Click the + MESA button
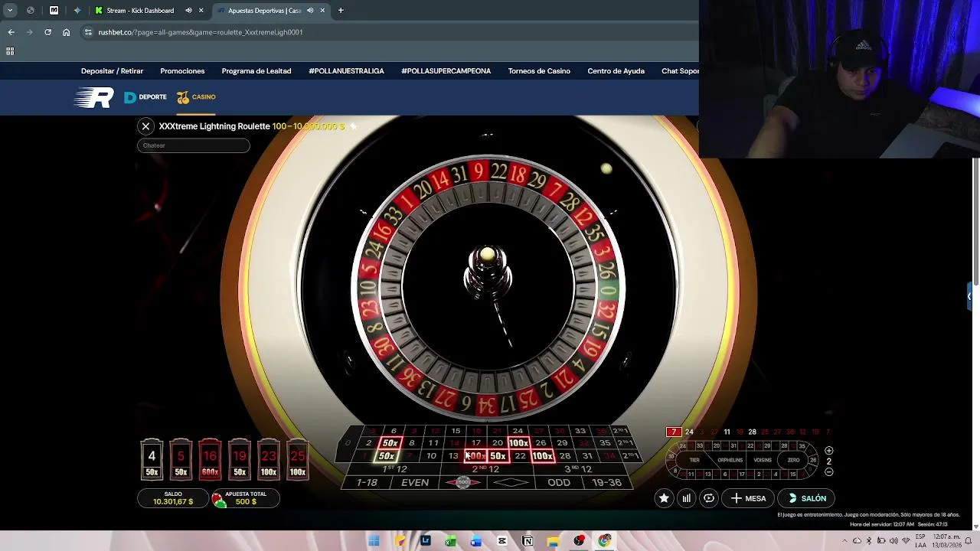Screen dimensions: 980x551 pyautogui.click(x=748, y=498)
